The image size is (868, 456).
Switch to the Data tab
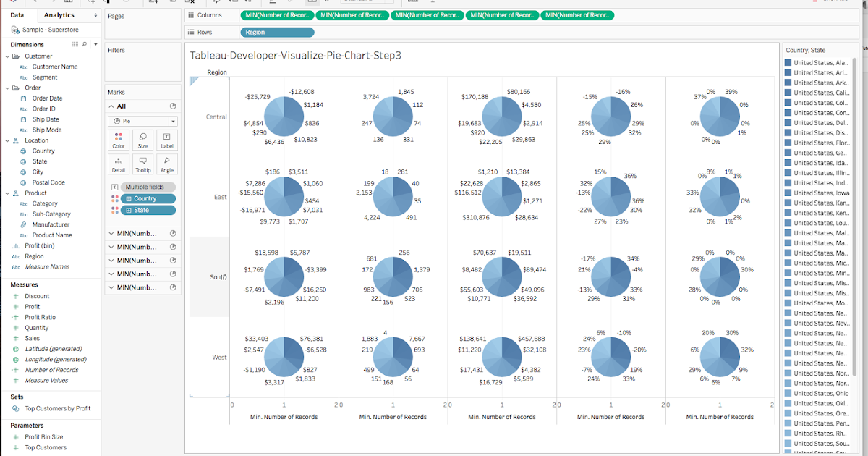[17, 14]
